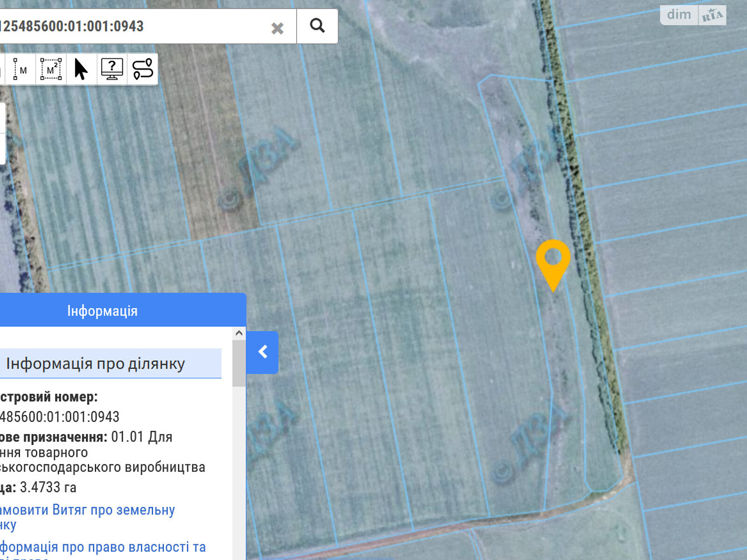Select the distance measurement tool
747x560 pixels.
(20, 70)
